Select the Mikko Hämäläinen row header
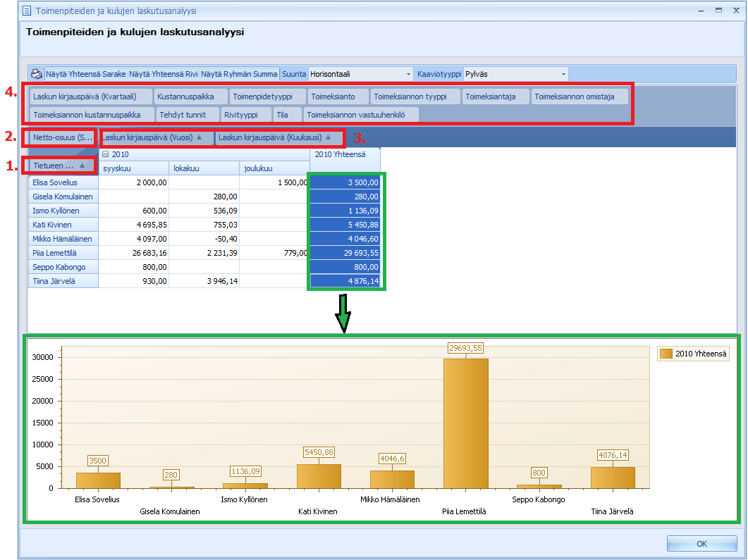The width and height of the screenshot is (748, 560). click(63, 239)
